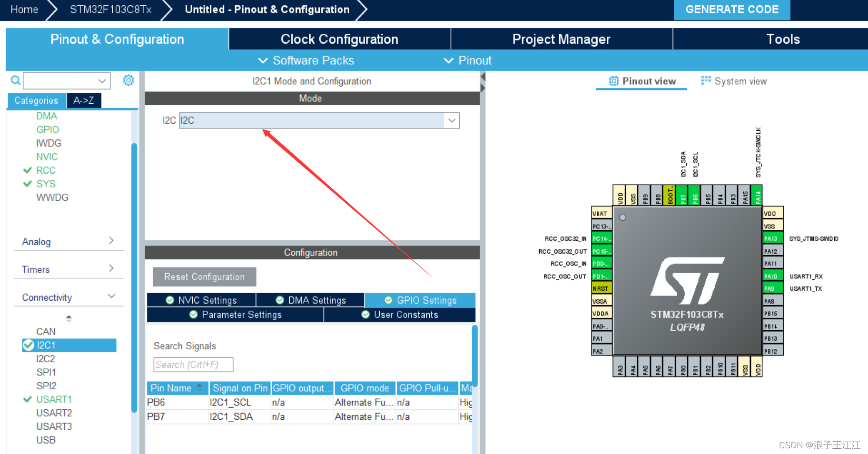This screenshot has height=454, width=868.
Task: Select I2C2 in Connectivity list
Action: coord(46,358)
